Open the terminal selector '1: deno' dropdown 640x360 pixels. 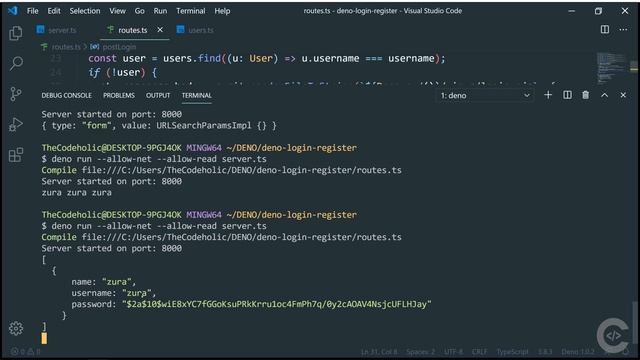pyautogui.click(x=485, y=96)
